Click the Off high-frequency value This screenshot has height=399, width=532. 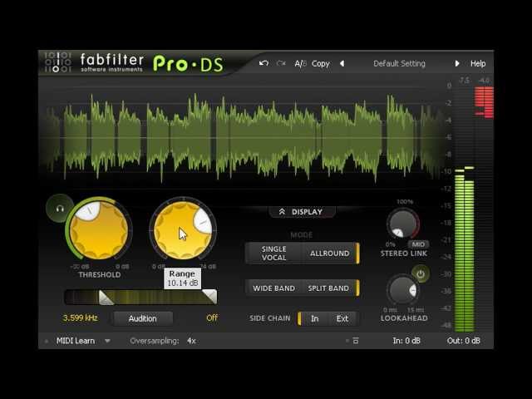tap(212, 318)
